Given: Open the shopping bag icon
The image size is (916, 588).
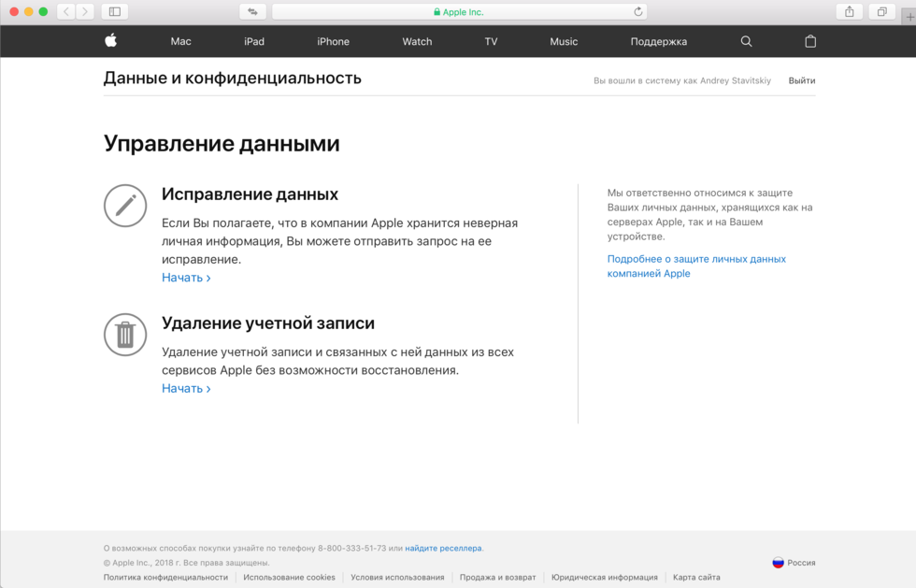Looking at the screenshot, I should click(810, 41).
